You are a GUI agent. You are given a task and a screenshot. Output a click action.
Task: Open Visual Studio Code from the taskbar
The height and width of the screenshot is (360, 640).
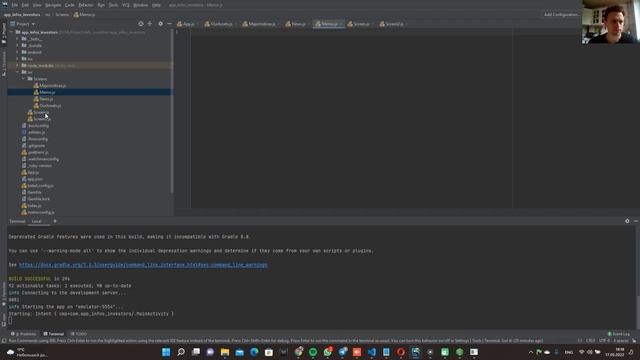click(x=371, y=352)
